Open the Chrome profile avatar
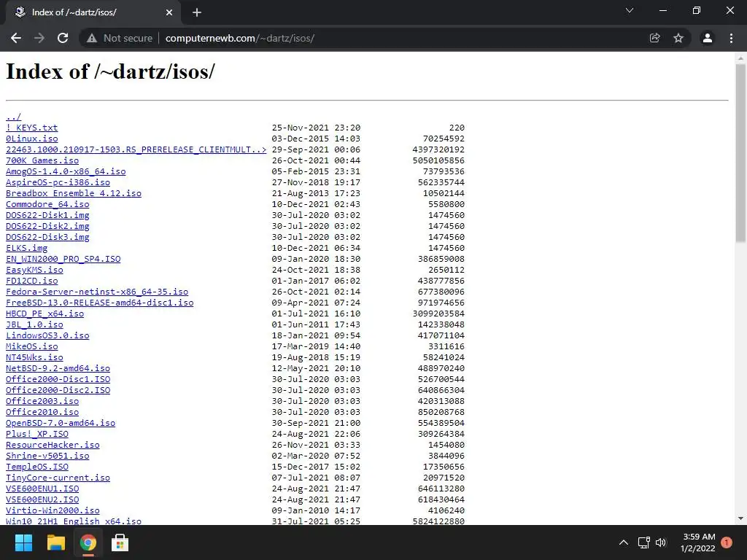Screen dimensions: 747x560 [708, 38]
